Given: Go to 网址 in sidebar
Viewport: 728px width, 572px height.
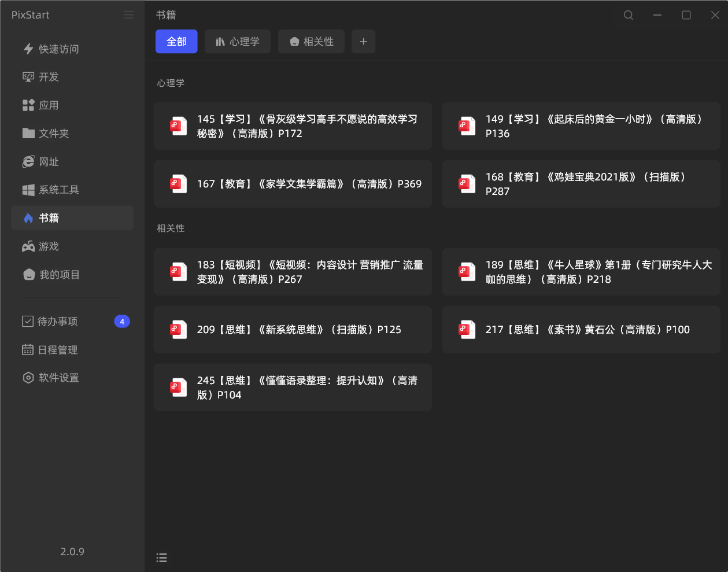Looking at the screenshot, I should tap(72, 162).
